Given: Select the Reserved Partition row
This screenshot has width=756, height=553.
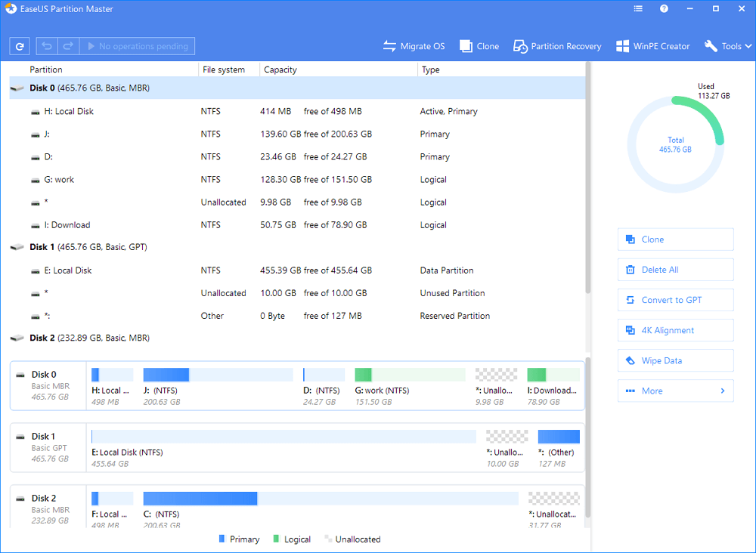Looking at the screenshot, I should (297, 316).
